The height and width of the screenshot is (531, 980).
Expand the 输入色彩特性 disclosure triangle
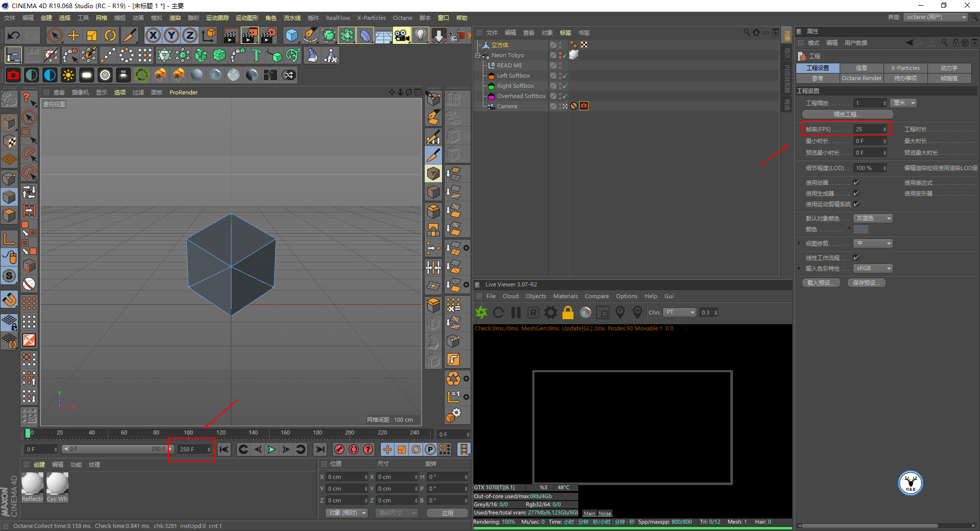point(799,269)
